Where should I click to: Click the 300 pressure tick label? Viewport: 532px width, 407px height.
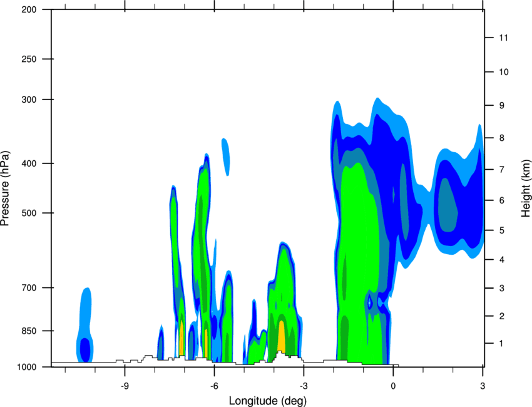(29, 100)
